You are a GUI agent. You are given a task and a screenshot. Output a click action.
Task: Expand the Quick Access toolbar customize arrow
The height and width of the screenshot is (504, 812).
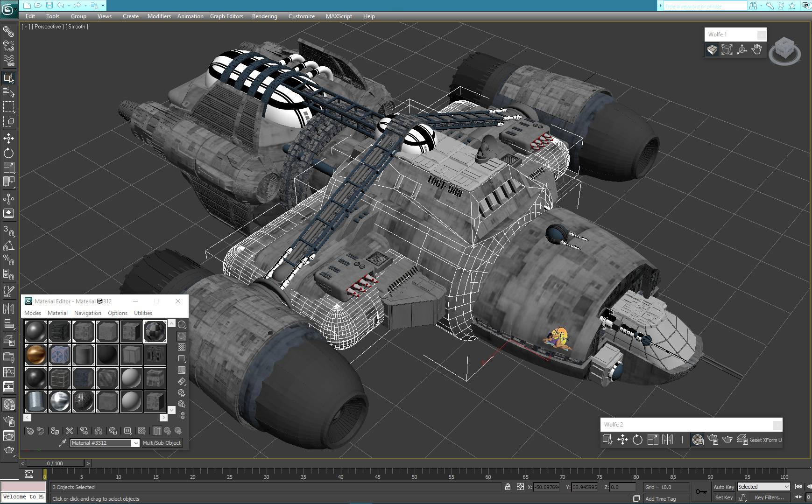103,6
